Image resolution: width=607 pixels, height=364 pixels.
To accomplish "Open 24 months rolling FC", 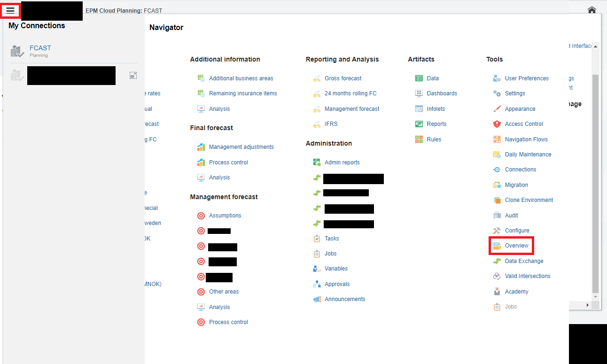I will click(350, 93).
